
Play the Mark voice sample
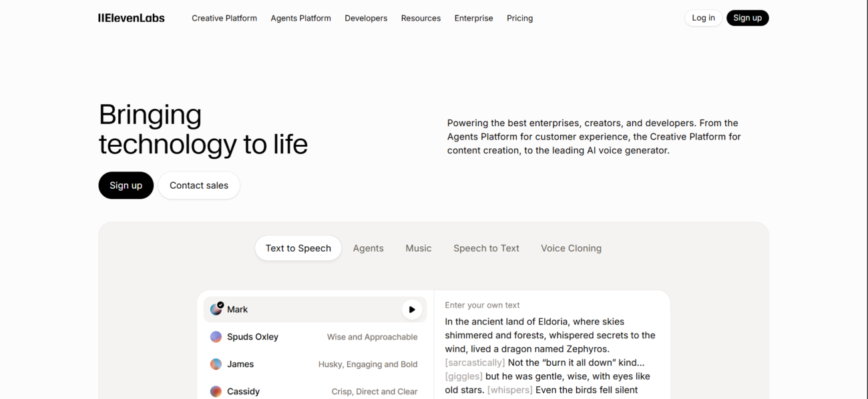point(412,310)
